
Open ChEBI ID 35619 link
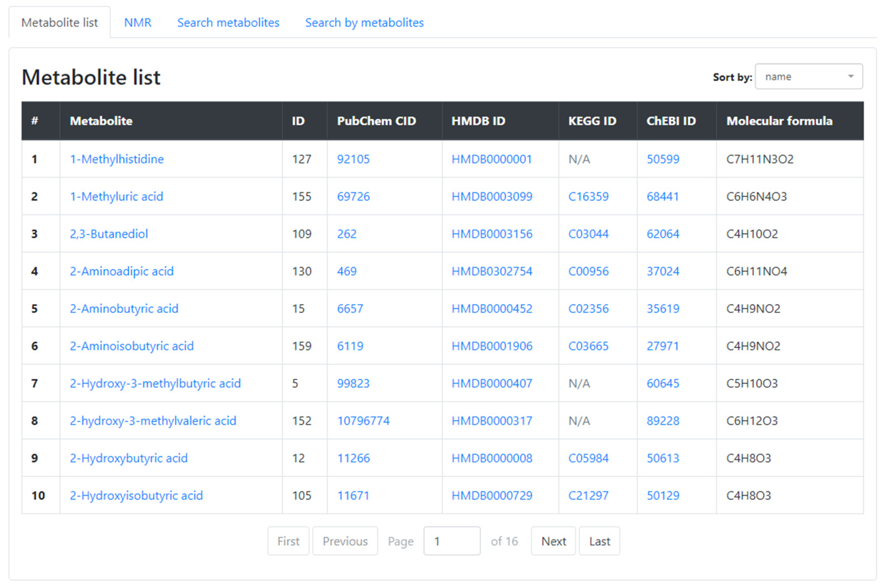[663, 308]
